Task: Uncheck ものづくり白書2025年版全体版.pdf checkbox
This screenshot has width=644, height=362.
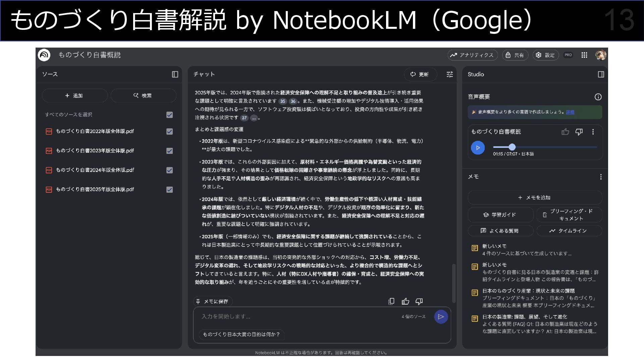Action: [169, 190]
